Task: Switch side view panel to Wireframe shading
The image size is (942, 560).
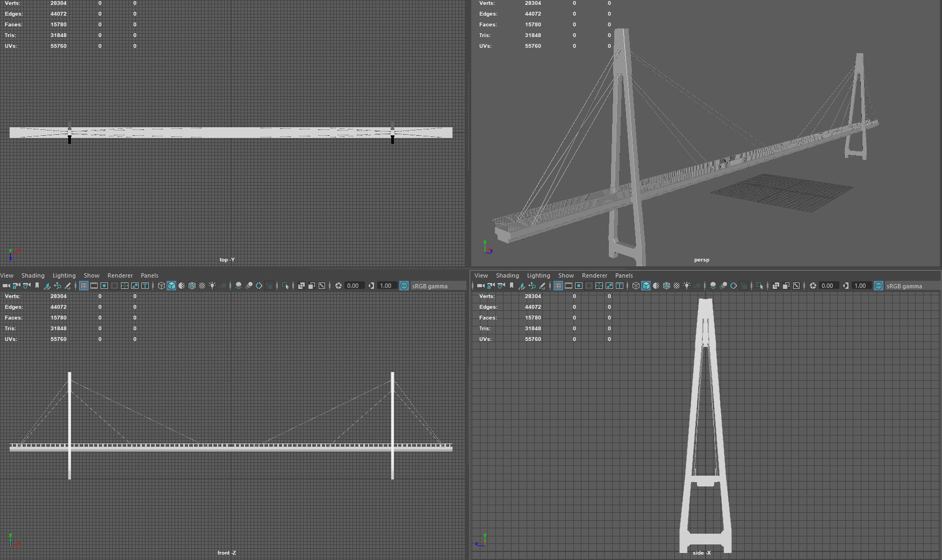Action: (636, 286)
